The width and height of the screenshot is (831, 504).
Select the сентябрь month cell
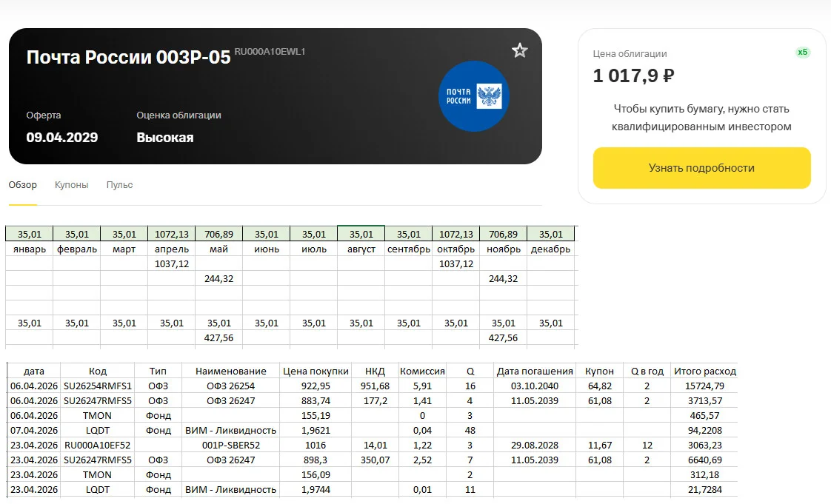tap(409, 249)
